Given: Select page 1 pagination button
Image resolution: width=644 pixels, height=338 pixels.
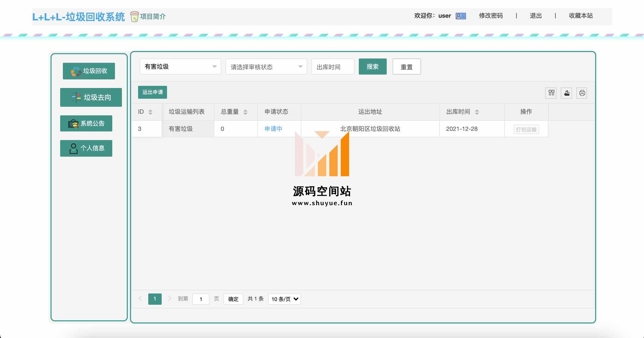Looking at the screenshot, I should coord(155,299).
